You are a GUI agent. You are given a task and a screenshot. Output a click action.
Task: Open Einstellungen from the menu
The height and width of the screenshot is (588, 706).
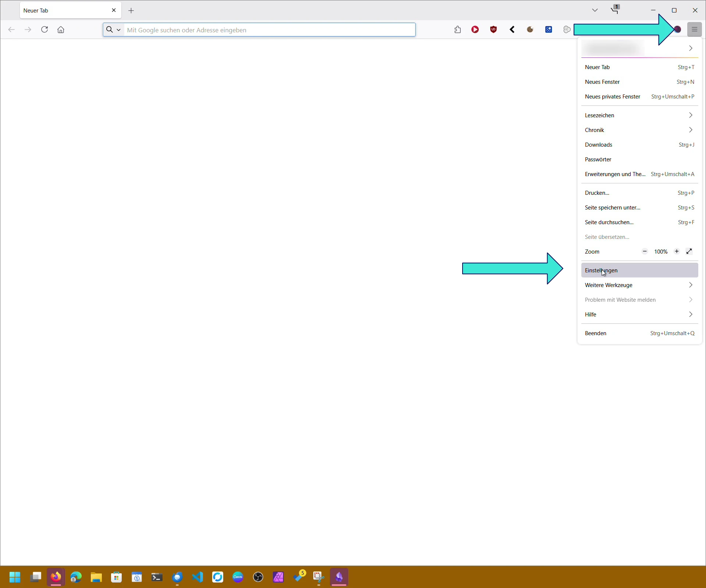[x=640, y=270]
